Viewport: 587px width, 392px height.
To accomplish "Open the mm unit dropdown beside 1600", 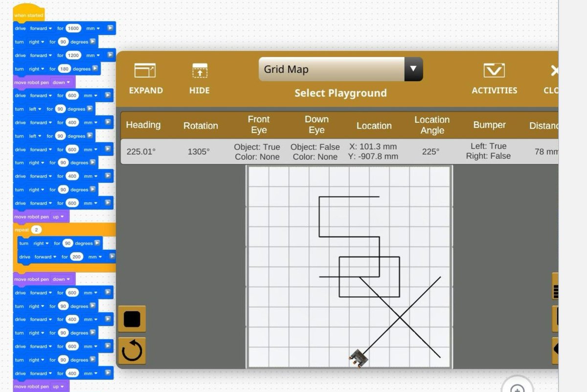I will click(x=93, y=28).
